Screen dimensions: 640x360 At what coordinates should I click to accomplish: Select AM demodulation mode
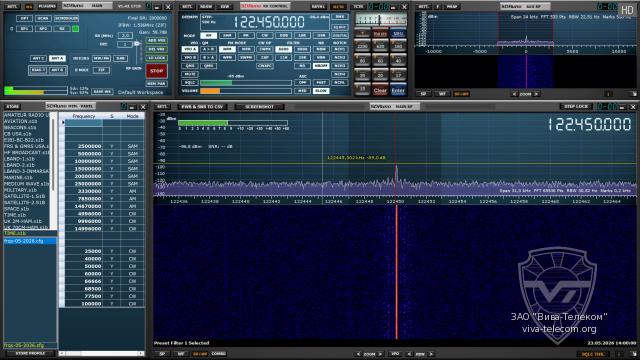208,36
